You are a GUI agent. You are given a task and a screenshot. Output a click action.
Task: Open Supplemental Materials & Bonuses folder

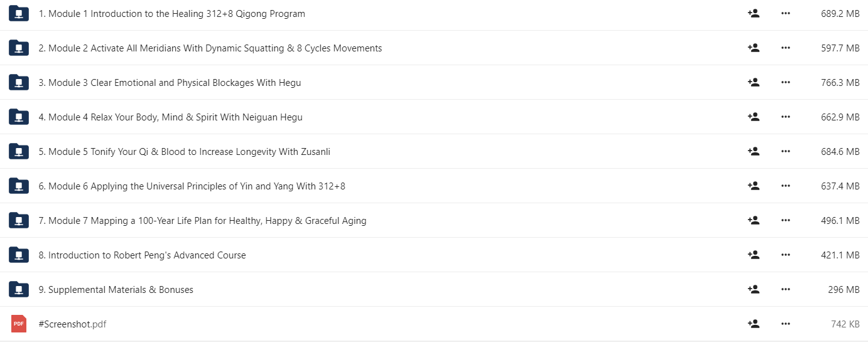pos(116,290)
